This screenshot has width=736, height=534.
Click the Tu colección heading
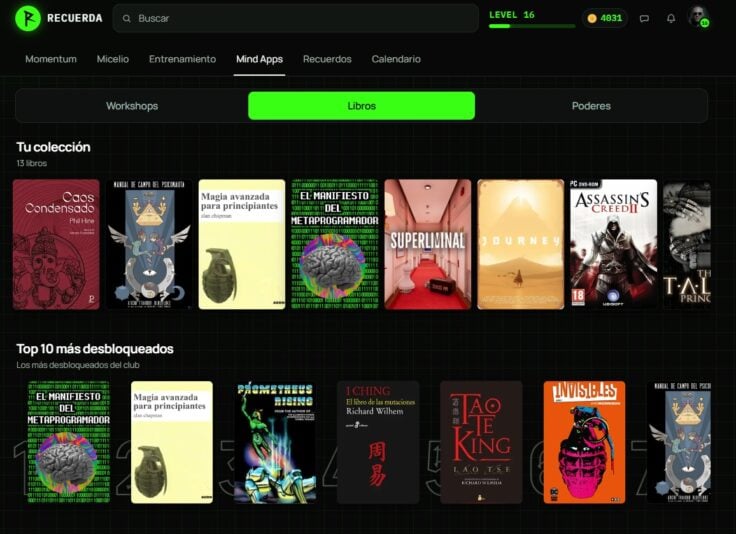[x=54, y=147]
